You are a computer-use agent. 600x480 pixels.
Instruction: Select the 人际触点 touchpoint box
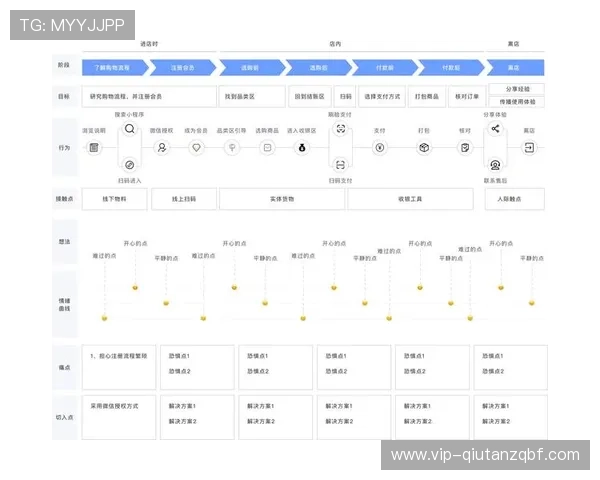tap(515, 199)
